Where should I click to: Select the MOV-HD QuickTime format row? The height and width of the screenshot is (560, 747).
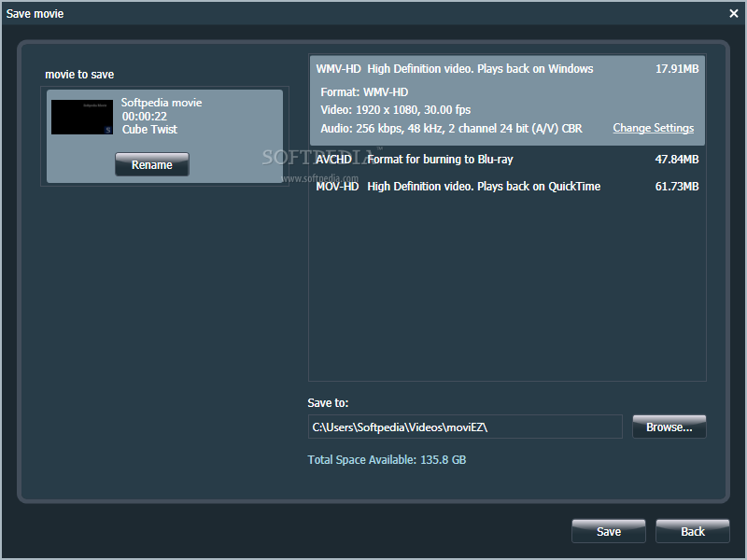507,186
